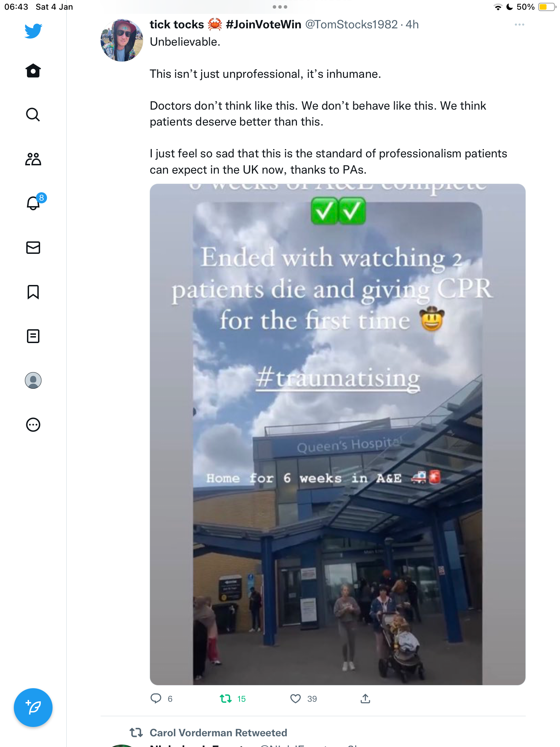
Task: Open tick tocks profile picture
Action: tap(122, 40)
